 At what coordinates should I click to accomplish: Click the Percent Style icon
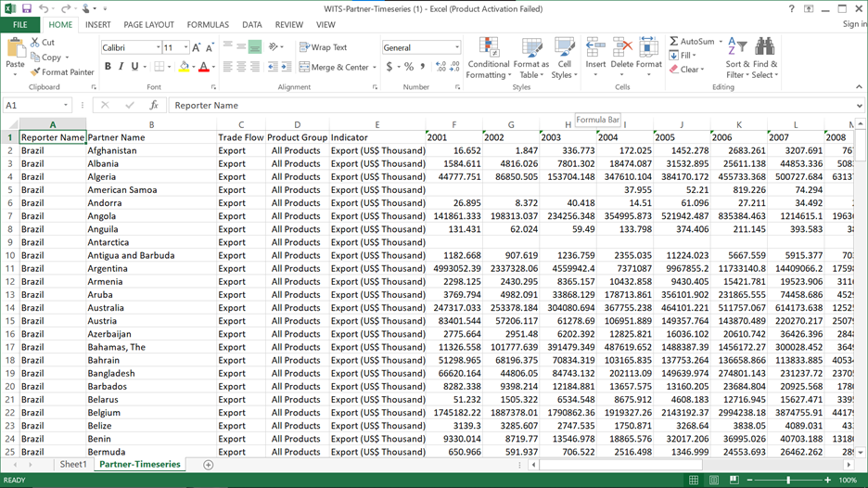(408, 67)
